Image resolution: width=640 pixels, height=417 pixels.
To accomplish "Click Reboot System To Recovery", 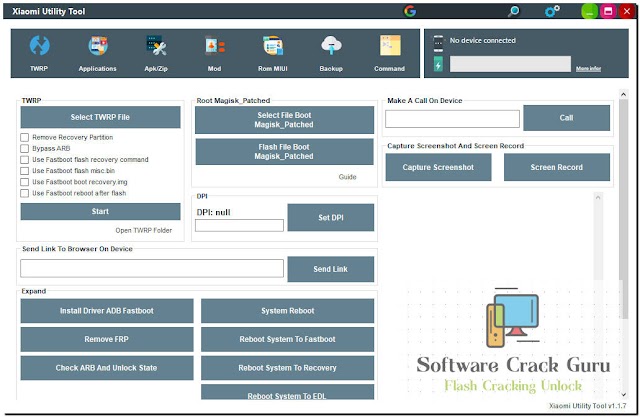I will (287, 368).
